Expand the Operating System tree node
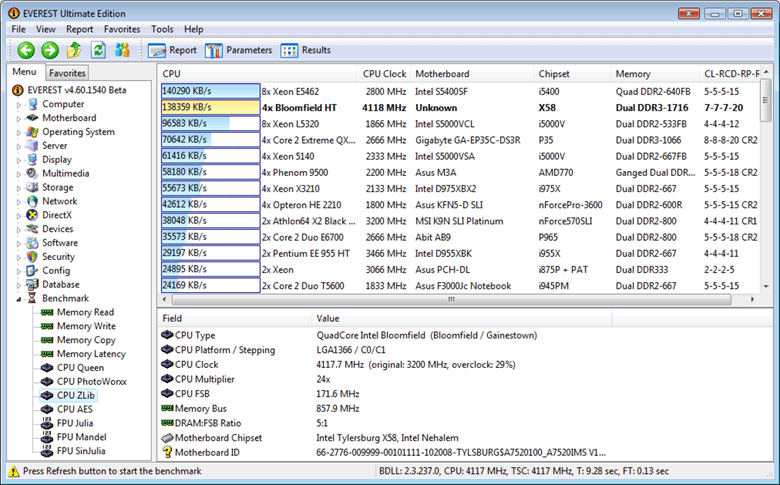 tap(19, 133)
